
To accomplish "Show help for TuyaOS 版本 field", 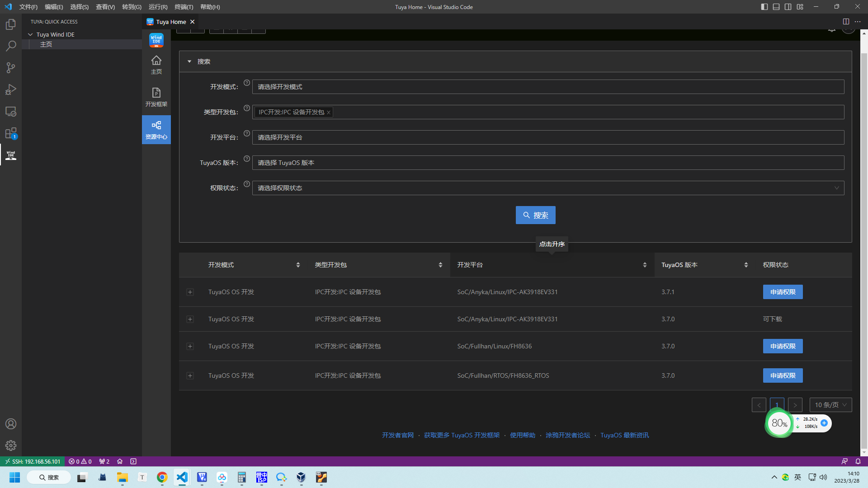I will 247,159.
